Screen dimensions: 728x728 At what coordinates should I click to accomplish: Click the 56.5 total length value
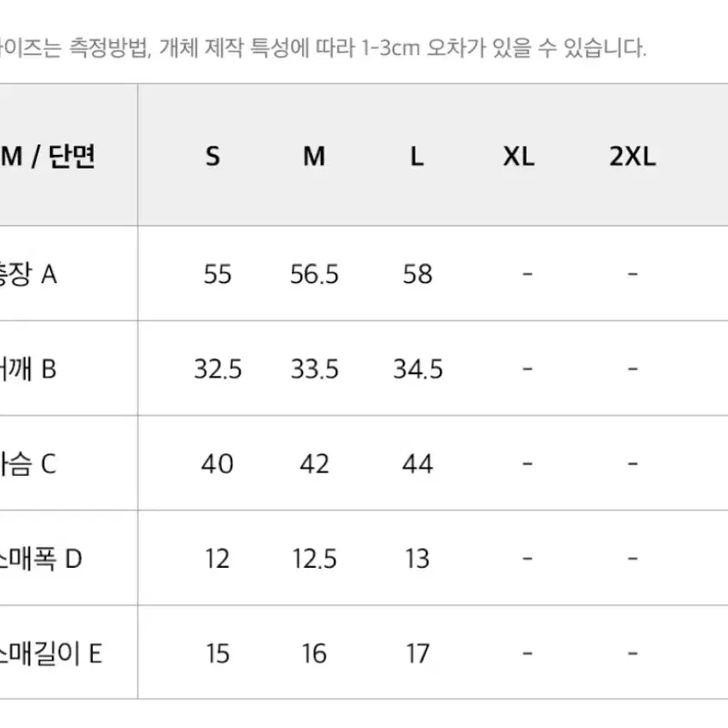[314, 275]
